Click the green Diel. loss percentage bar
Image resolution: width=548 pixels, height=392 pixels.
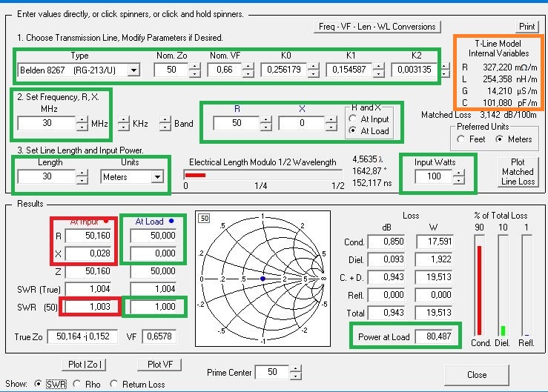tap(503, 330)
